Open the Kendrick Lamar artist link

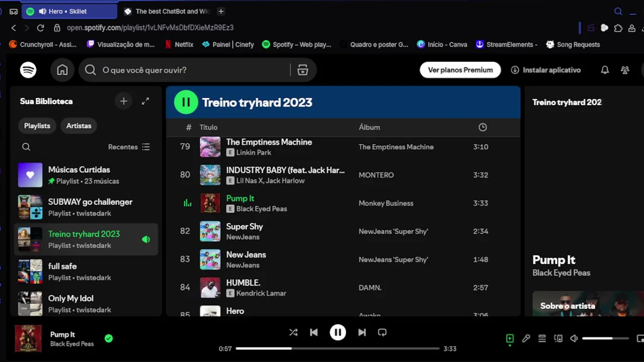261,293
